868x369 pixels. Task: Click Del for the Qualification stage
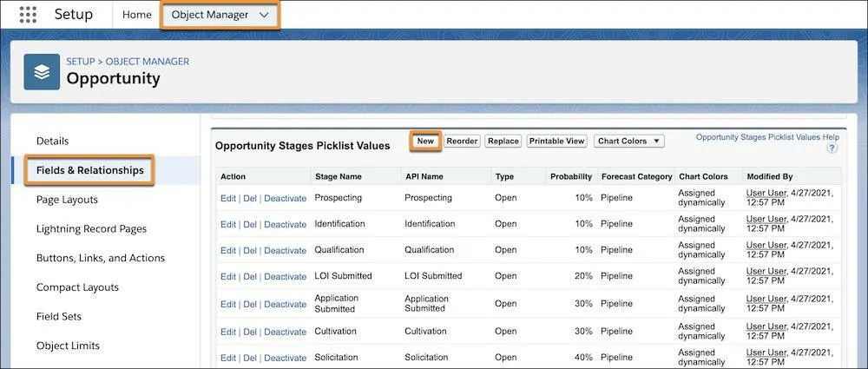(250, 250)
